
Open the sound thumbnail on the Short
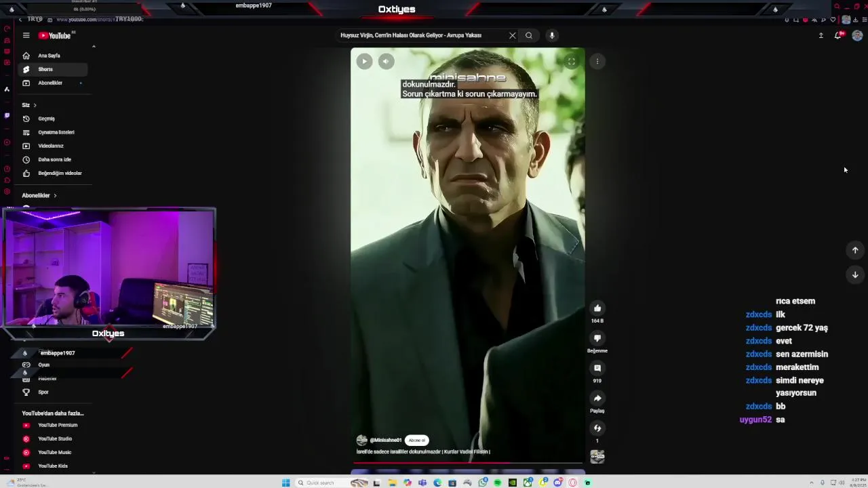[597, 456]
